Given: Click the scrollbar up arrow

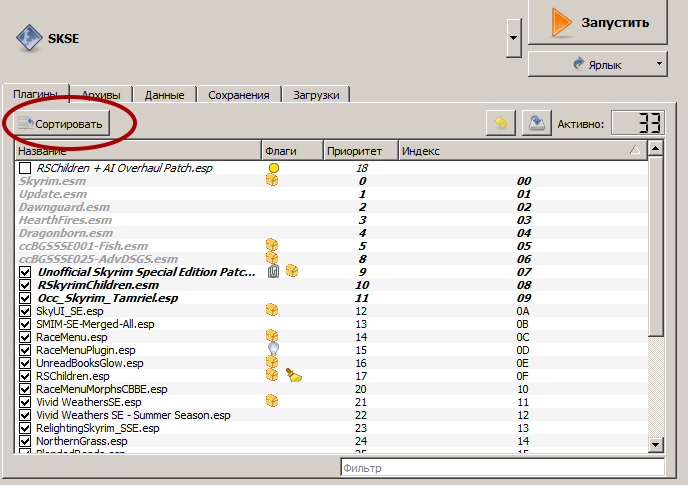Looking at the screenshot, I should pos(656,148).
